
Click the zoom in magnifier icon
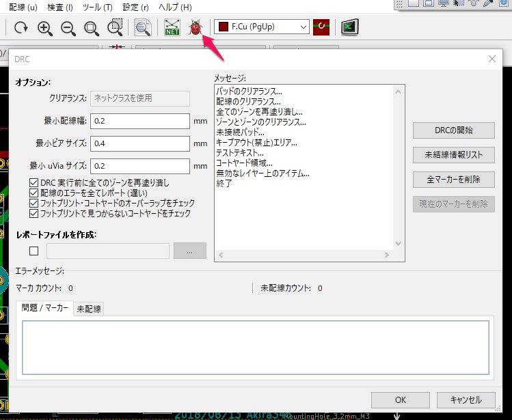44,27
